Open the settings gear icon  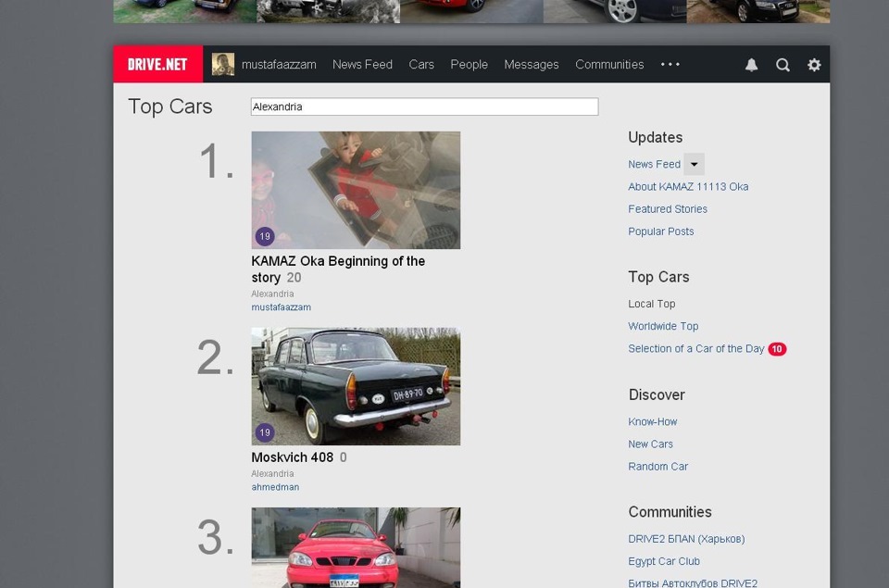[814, 64]
